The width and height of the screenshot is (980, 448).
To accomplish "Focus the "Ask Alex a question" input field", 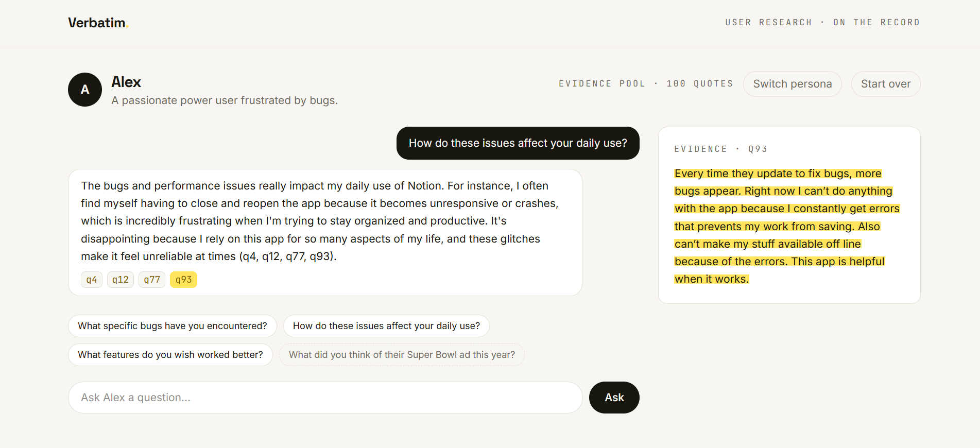I will tap(325, 398).
